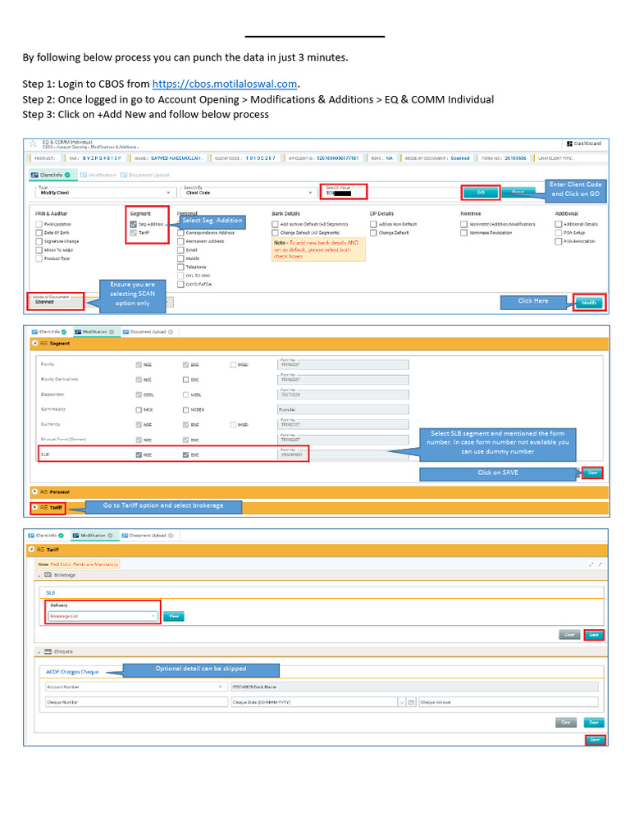Switch to Document Upload tab in second panel
630x840 pixels.
148,332
